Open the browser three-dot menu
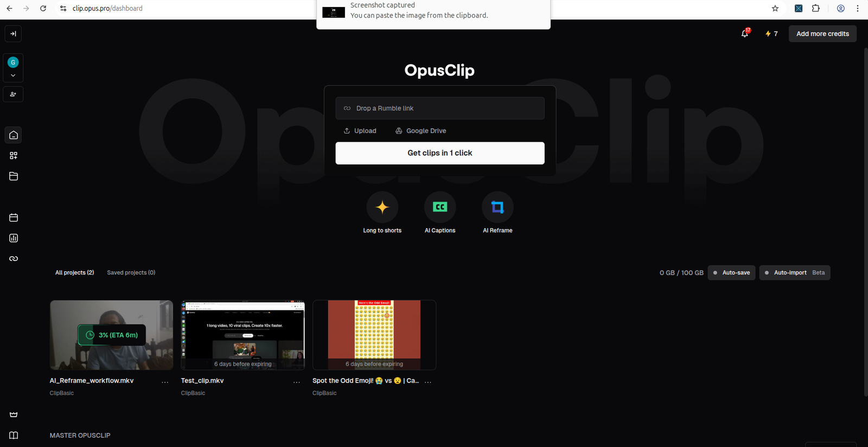 [858, 8]
